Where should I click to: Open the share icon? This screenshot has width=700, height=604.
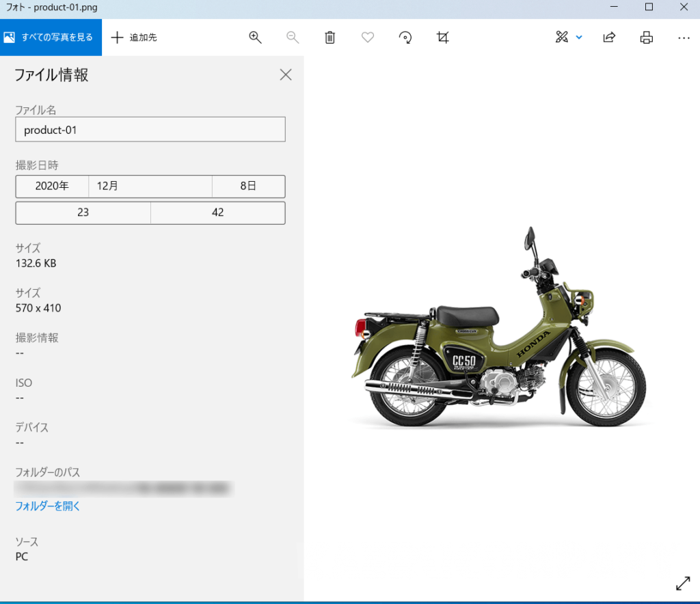609,38
